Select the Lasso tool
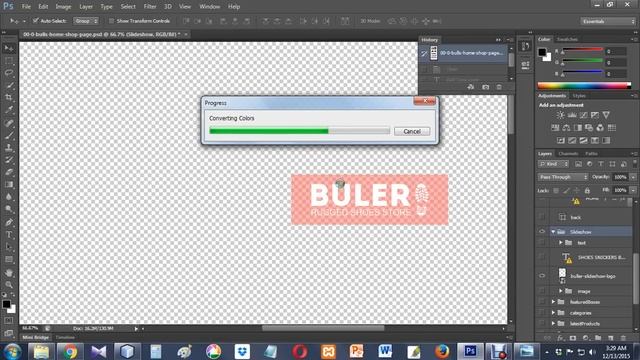The height and width of the screenshot is (360, 640). click(9, 73)
